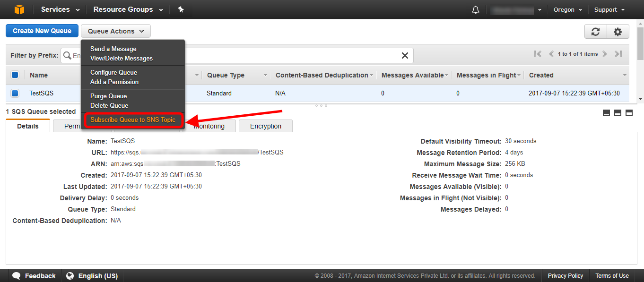Click the AWS cube logo

click(x=19, y=9)
